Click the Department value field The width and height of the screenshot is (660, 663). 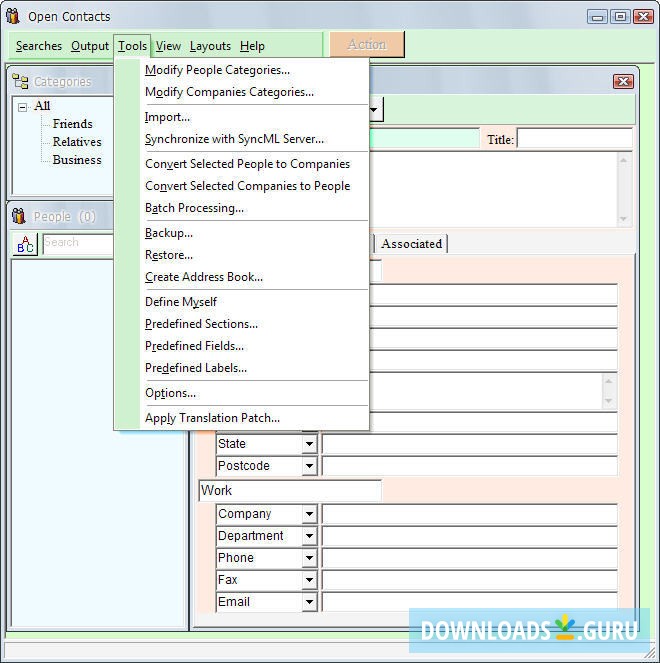point(469,536)
